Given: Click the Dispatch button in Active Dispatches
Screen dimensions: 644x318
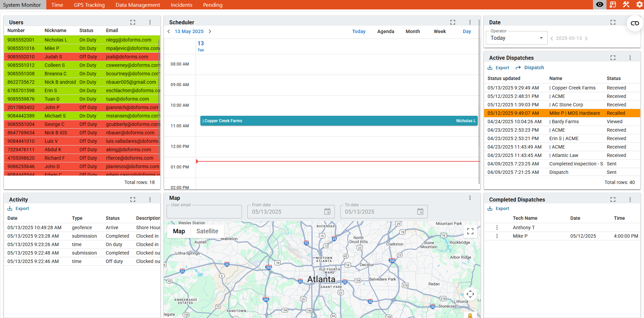Looking at the screenshot, I should tap(530, 68).
